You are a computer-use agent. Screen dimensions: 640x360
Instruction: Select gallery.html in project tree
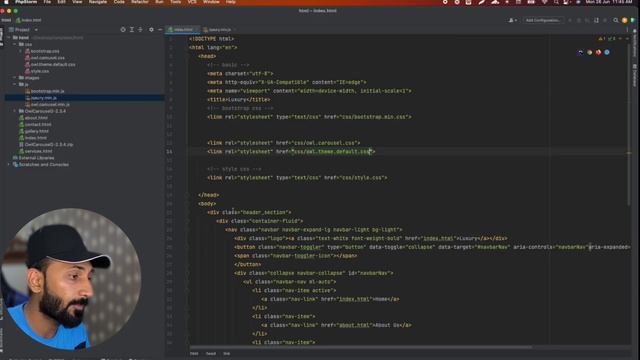(x=34, y=131)
